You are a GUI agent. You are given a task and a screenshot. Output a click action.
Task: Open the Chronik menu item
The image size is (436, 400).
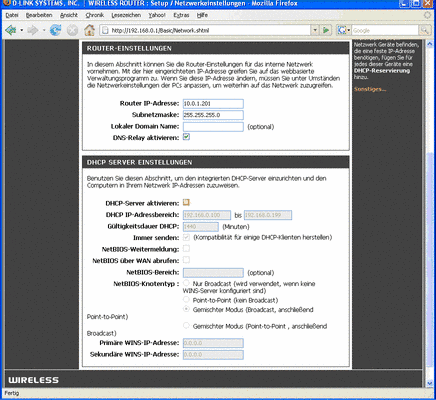click(x=95, y=15)
